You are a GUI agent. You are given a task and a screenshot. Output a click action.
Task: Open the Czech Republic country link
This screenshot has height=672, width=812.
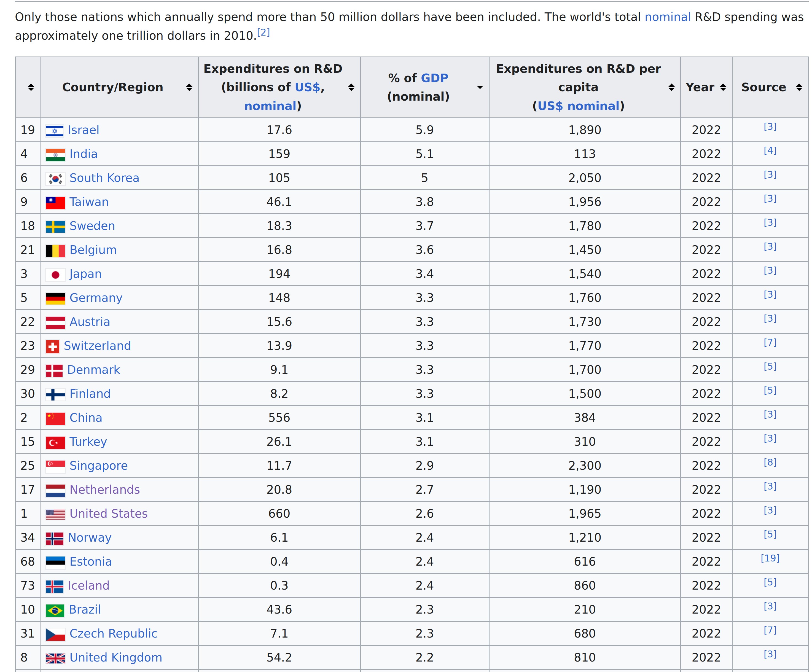click(x=113, y=633)
